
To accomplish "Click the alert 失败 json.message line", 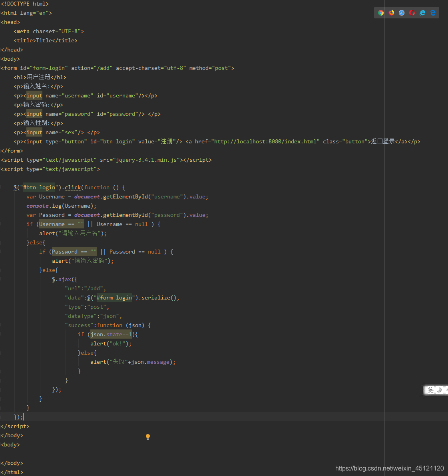I will [133, 362].
